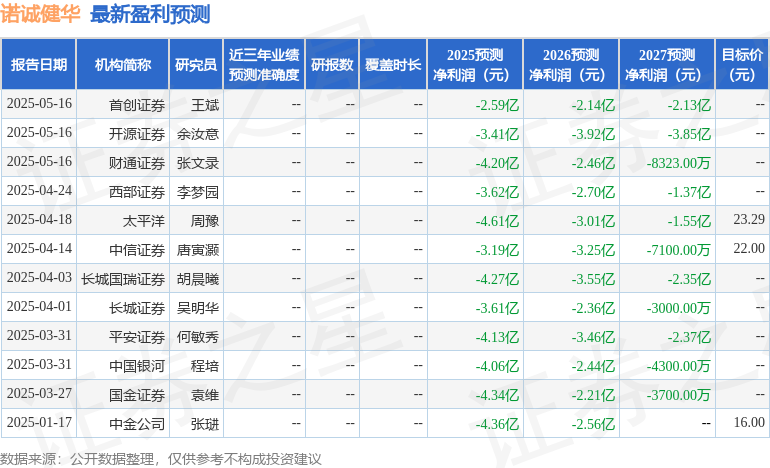Screen dimensions: 770x468
Task: Select target price 22.00
Action: (x=749, y=248)
